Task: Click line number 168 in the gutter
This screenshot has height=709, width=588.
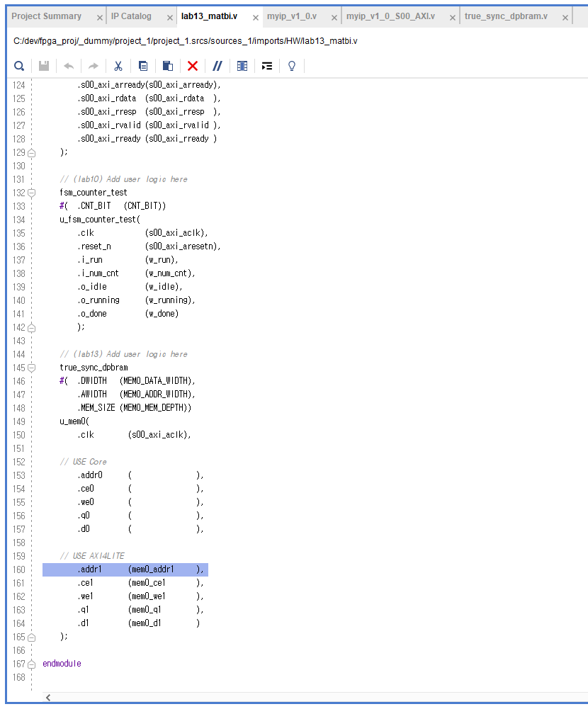Action: pyautogui.click(x=19, y=677)
